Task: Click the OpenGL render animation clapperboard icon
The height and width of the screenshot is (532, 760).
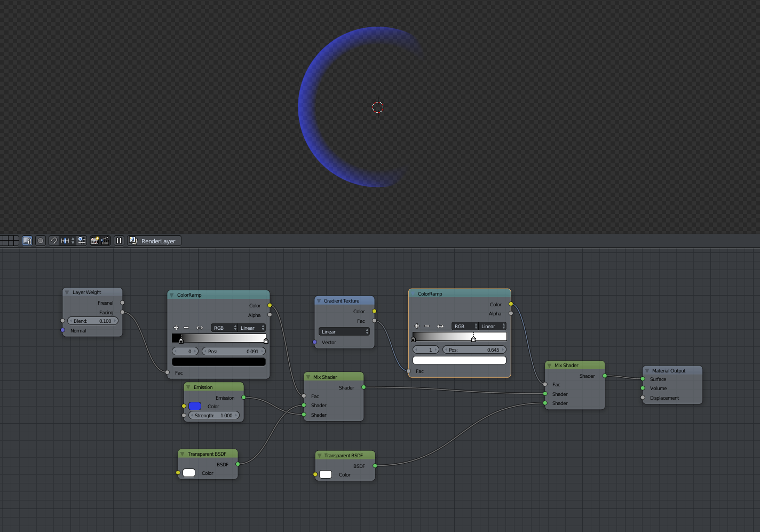Action: tap(105, 241)
